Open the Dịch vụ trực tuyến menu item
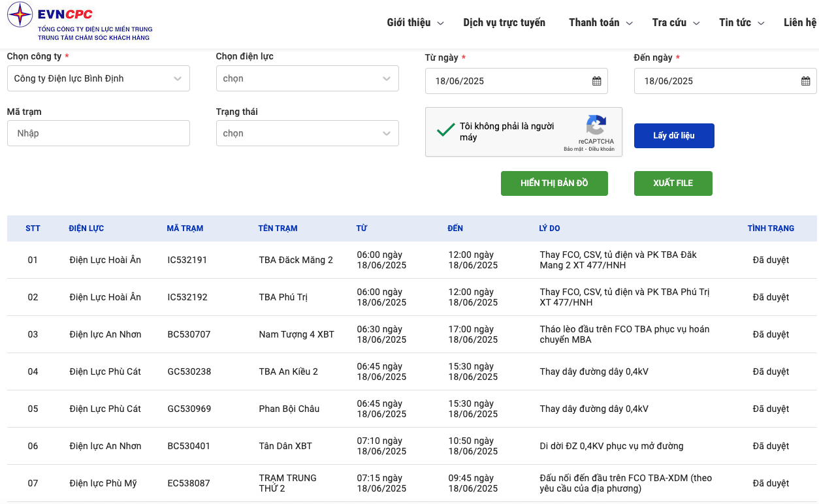819x504 pixels. pos(504,23)
